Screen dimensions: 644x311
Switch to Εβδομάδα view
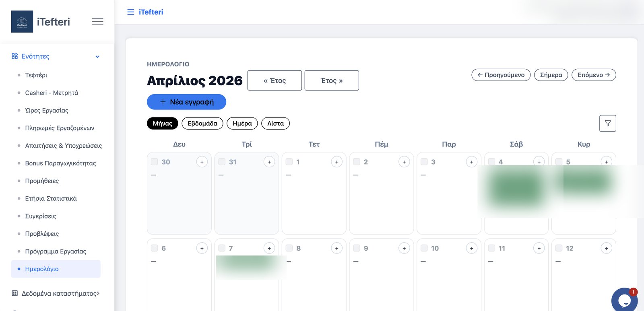point(202,124)
